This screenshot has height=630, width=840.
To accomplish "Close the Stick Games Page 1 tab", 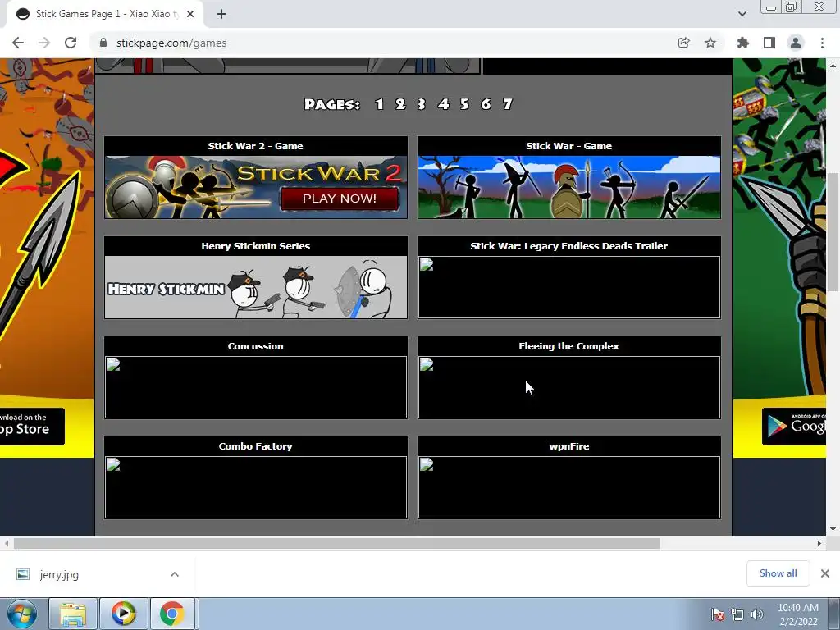I will click(x=190, y=14).
